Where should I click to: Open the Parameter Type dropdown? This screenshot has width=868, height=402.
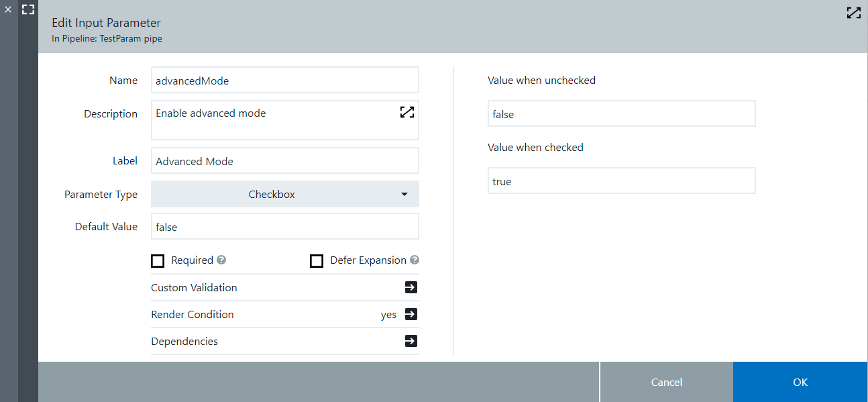285,194
